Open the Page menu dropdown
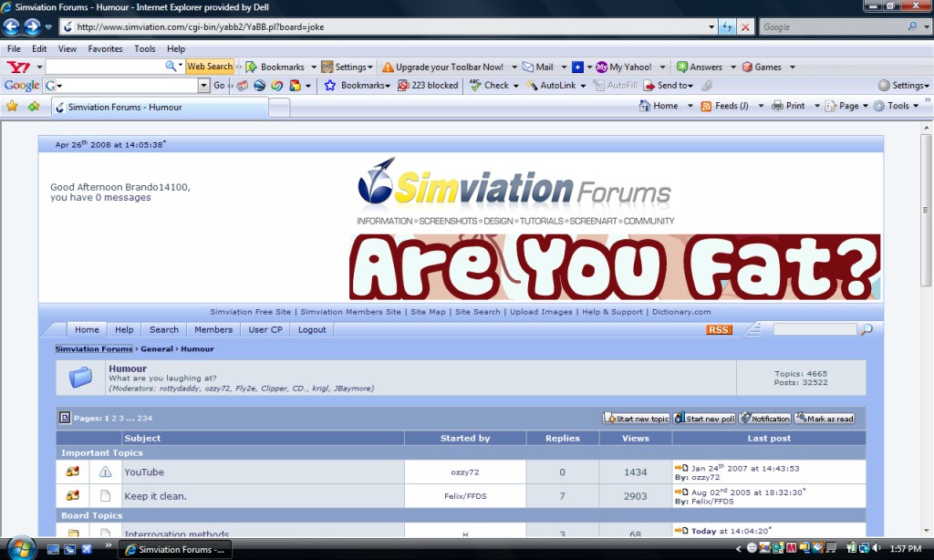Screen dimensions: 934x560 865,106
